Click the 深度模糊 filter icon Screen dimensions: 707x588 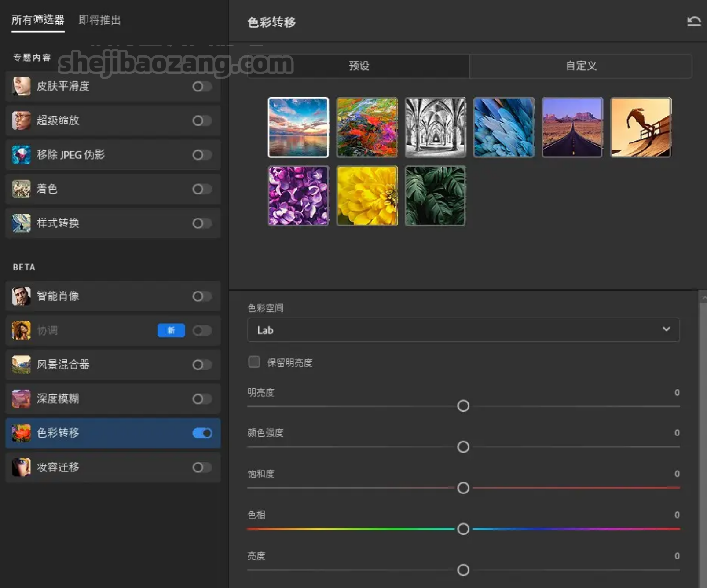[x=21, y=399]
